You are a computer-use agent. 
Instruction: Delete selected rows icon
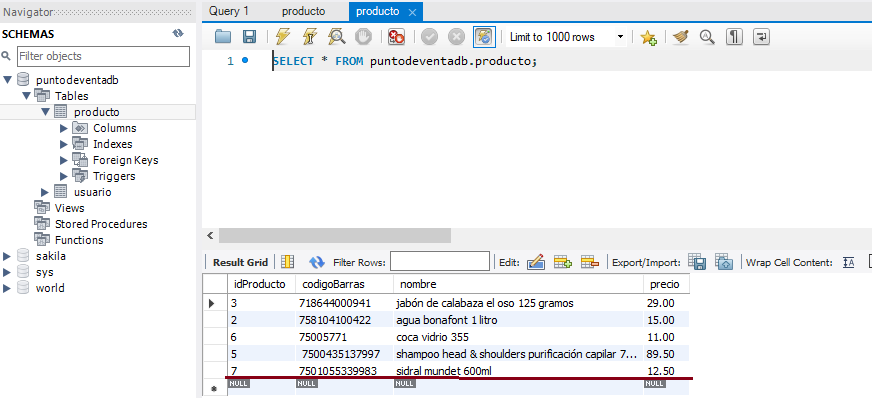click(589, 262)
